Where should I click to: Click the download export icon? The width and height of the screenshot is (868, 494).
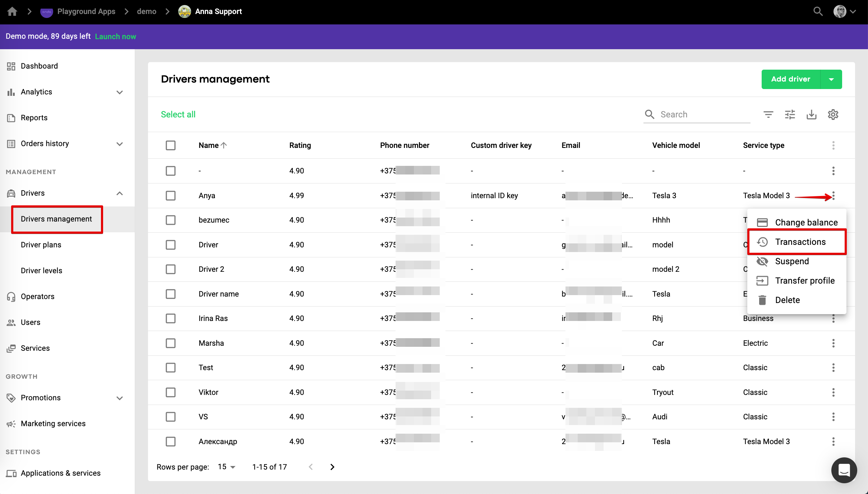[811, 115]
